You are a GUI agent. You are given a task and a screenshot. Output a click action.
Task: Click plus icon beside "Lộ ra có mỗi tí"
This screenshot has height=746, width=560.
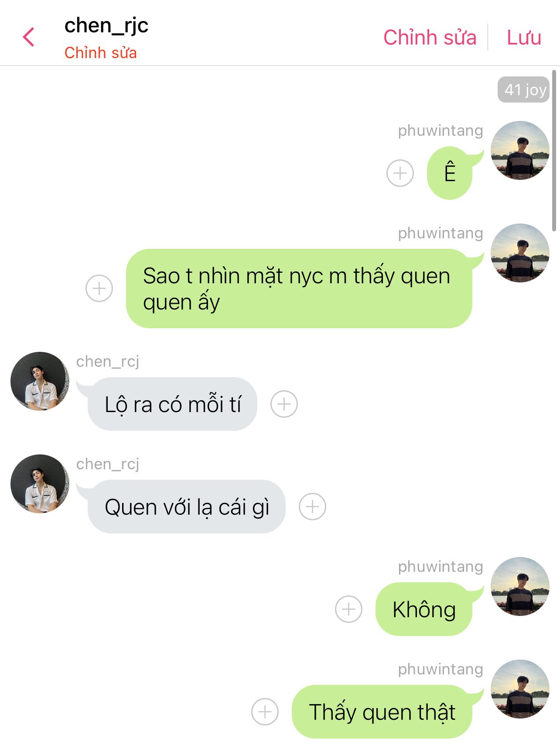coord(284,404)
